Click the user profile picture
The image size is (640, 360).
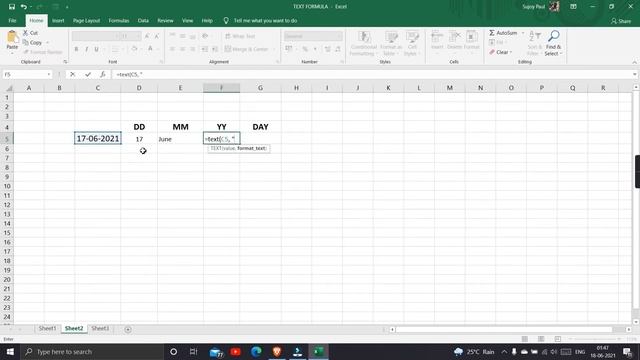coord(554,7)
